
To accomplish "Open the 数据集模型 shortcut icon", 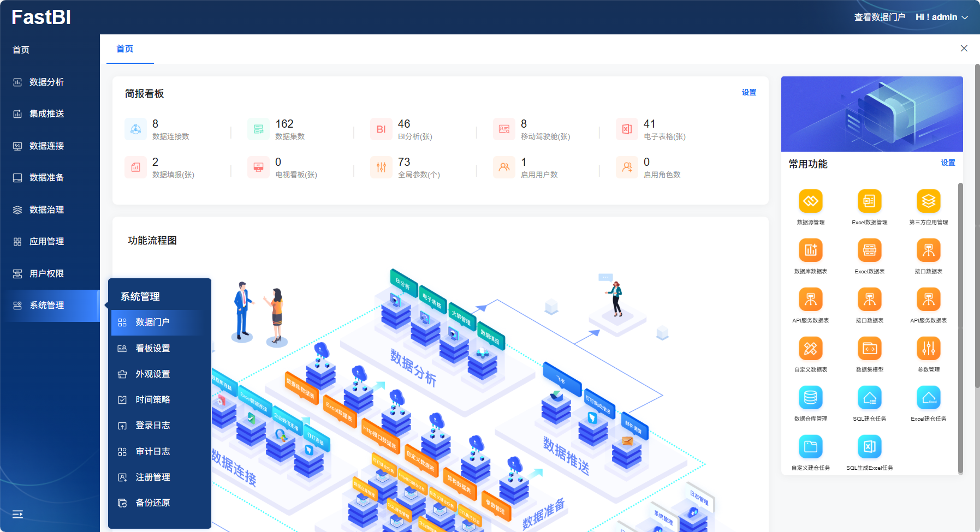I will pos(869,349).
